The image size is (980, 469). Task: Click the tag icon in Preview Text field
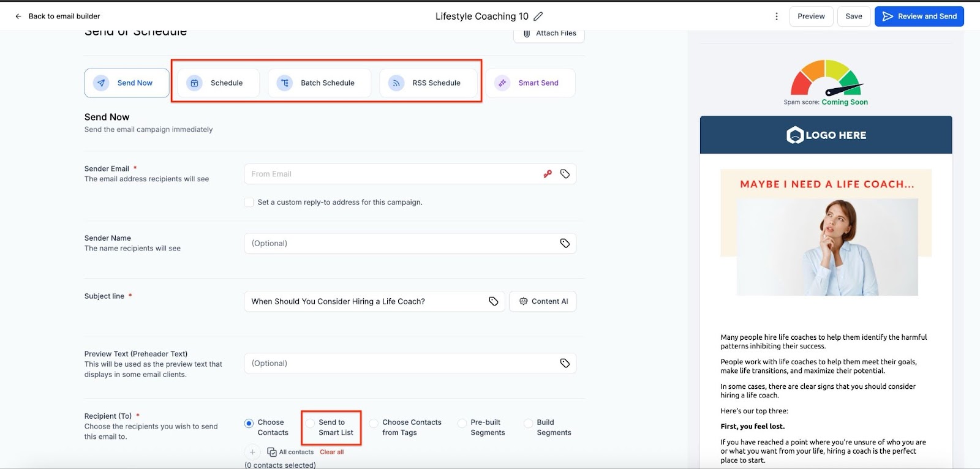[565, 363]
